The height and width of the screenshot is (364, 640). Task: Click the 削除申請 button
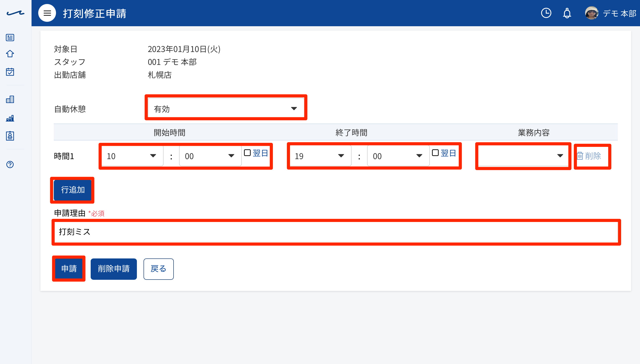pyautogui.click(x=114, y=269)
